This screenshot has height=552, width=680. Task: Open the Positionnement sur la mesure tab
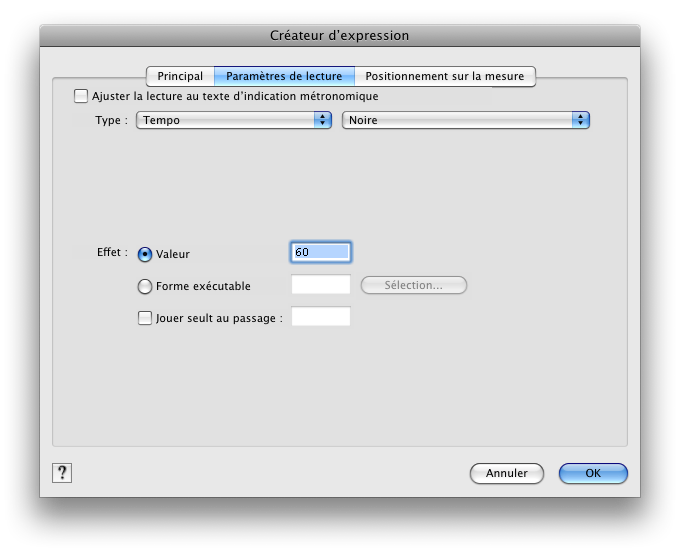445,76
